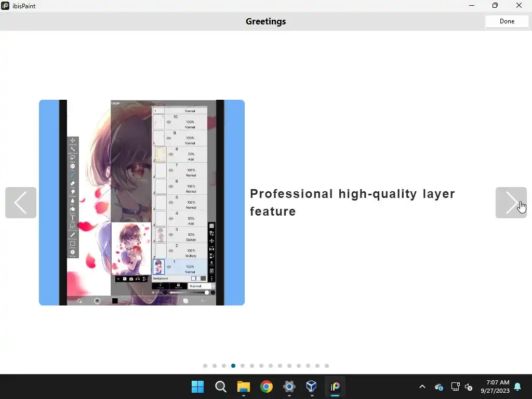
Task: Expand the hidden system tray icons chevron
Action: coord(422,387)
